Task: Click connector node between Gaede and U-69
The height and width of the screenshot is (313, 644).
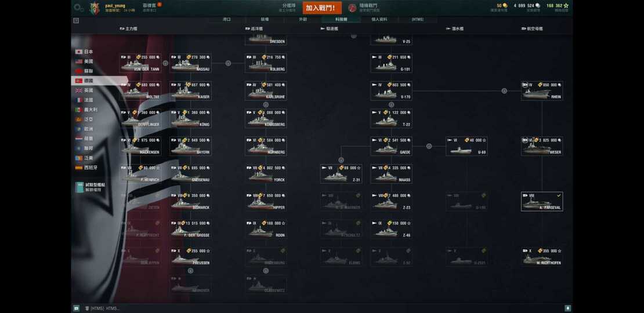Action: [429, 146]
